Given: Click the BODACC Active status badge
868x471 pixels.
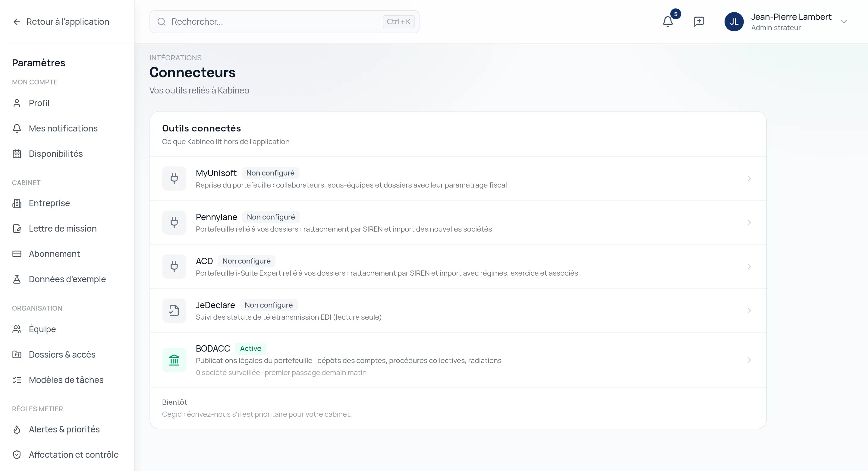Looking at the screenshot, I should pyautogui.click(x=250, y=348).
